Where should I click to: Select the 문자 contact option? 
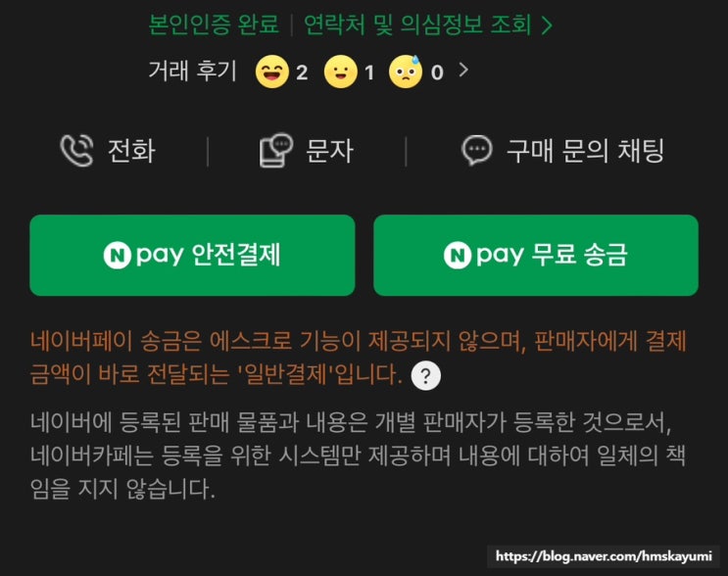tap(307, 151)
